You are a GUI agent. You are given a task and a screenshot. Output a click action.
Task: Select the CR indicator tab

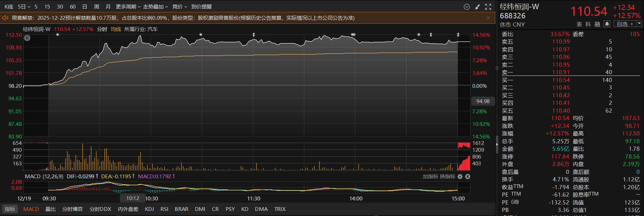(x=215, y=209)
